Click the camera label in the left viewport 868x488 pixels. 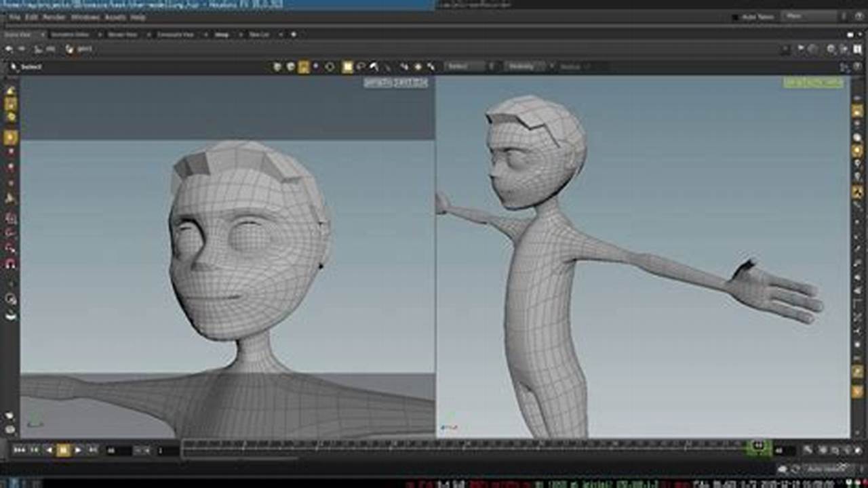point(395,83)
